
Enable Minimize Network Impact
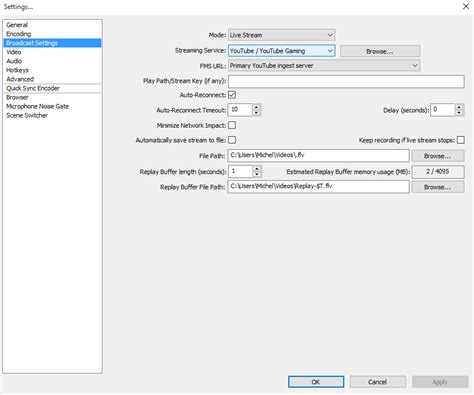click(x=232, y=125)
